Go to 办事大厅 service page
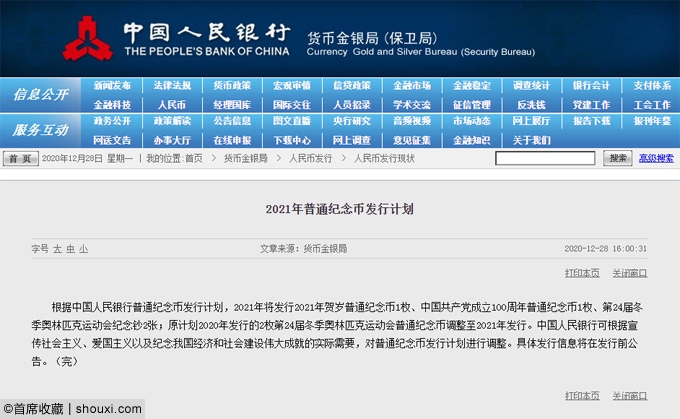 (x=172, y=140)
